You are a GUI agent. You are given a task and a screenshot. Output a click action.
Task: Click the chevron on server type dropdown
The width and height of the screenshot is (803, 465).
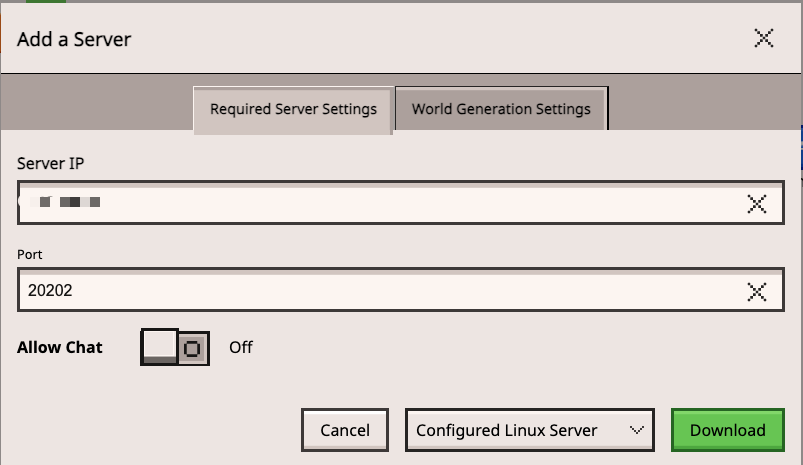click(x=636, y=430)
